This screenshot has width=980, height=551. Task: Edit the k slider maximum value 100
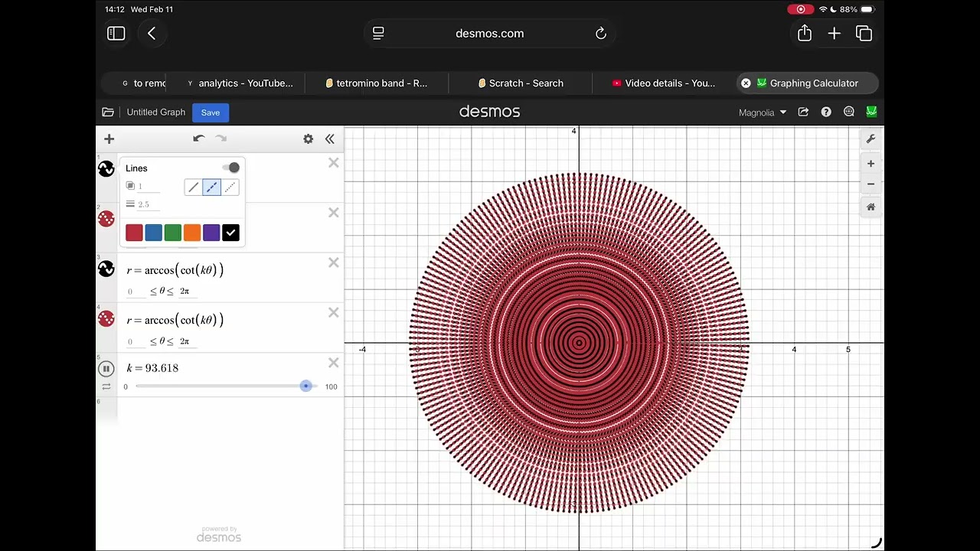tap(331, 386)
